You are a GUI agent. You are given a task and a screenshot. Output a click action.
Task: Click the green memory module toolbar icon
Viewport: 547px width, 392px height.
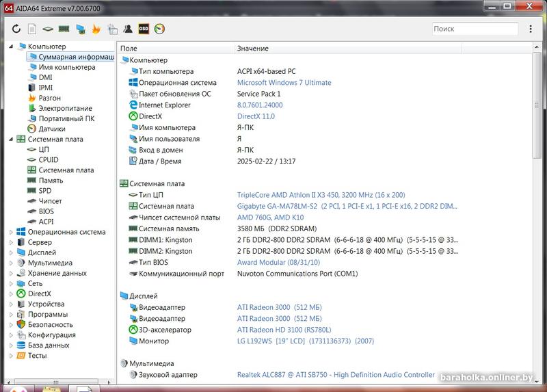64,29
